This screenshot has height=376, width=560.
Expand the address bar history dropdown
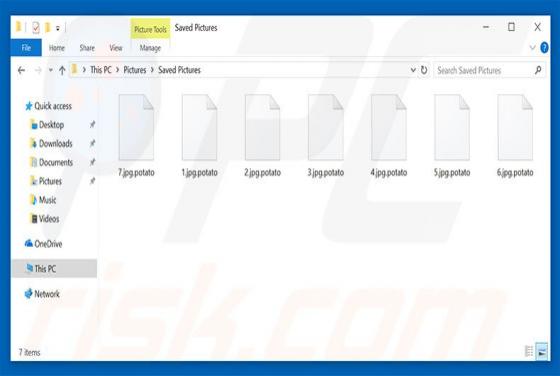click(413, 70)
